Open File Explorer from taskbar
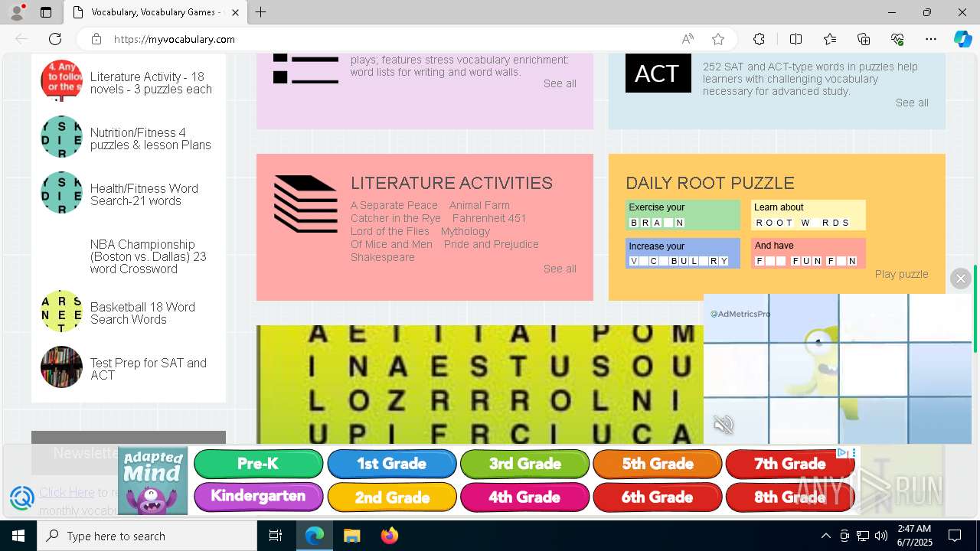The height and width of the screenshot is (551, 980). coord(351,536)
